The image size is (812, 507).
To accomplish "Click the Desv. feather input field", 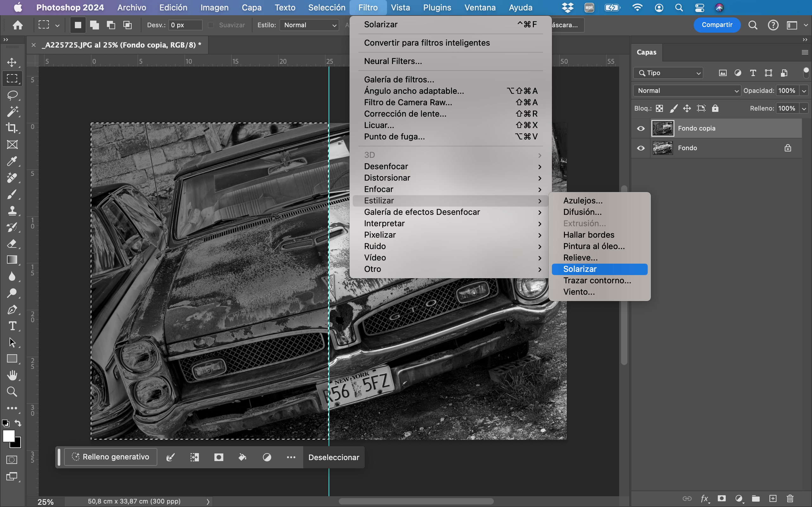I will pos(185,25).
